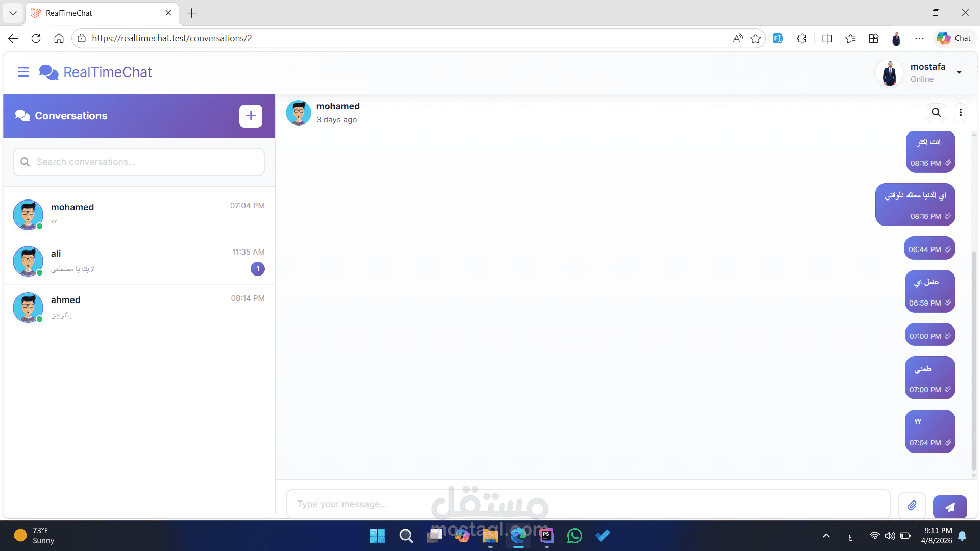Focus the Search conversations field
980x551 pixels.
[x=145, y=162]
